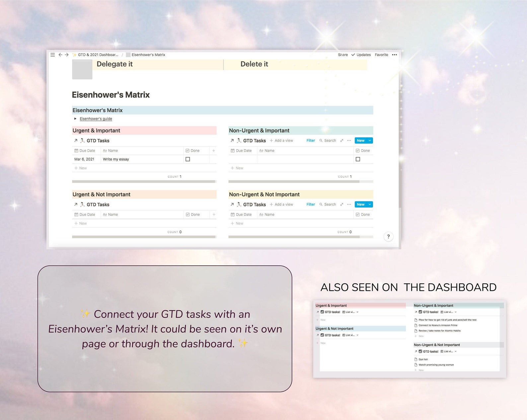Open dashboard item Dye hair
This screenshot has width=527, height=420.
click(423, 359)
